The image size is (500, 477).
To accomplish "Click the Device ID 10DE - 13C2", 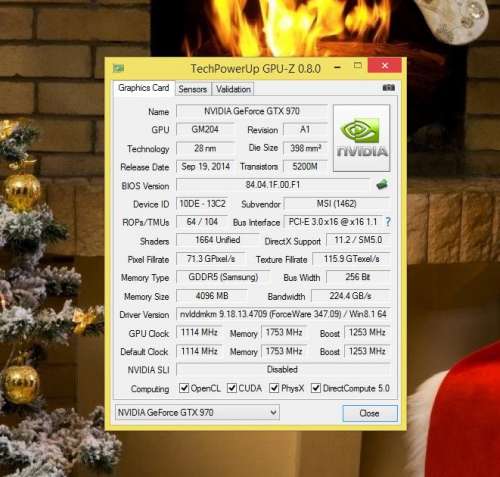I will (x=202, y=203).
